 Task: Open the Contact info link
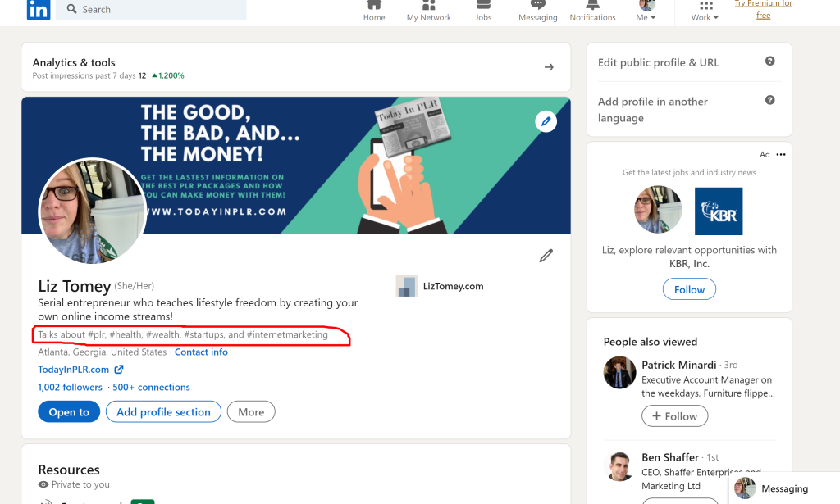[201, 352]
